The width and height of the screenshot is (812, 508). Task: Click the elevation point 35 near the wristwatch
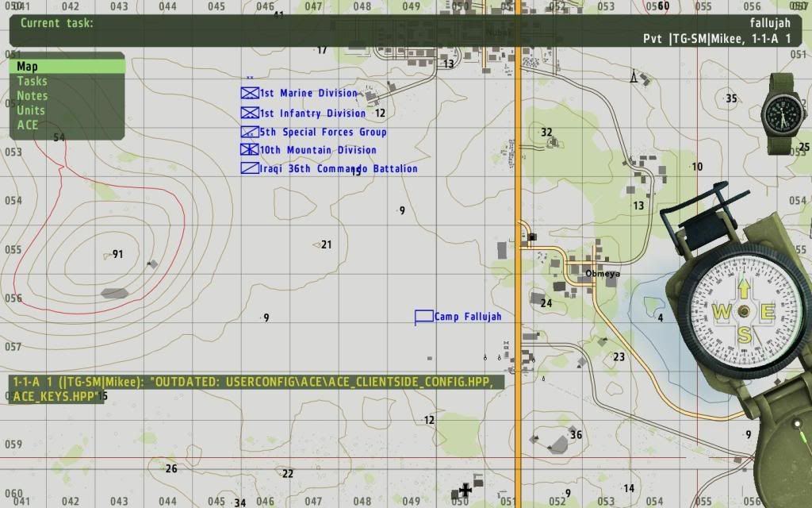click(x=730, y=98)
